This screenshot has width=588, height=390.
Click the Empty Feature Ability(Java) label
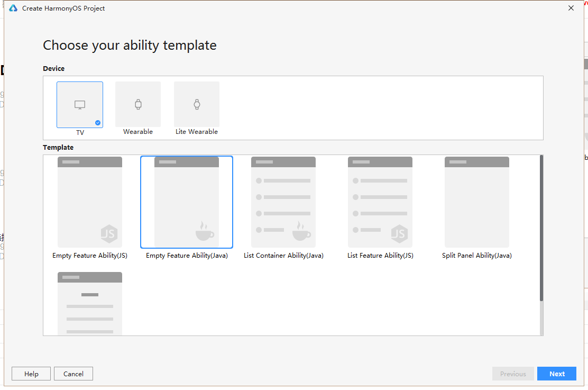pyautogui.click(x=187, y=256)
